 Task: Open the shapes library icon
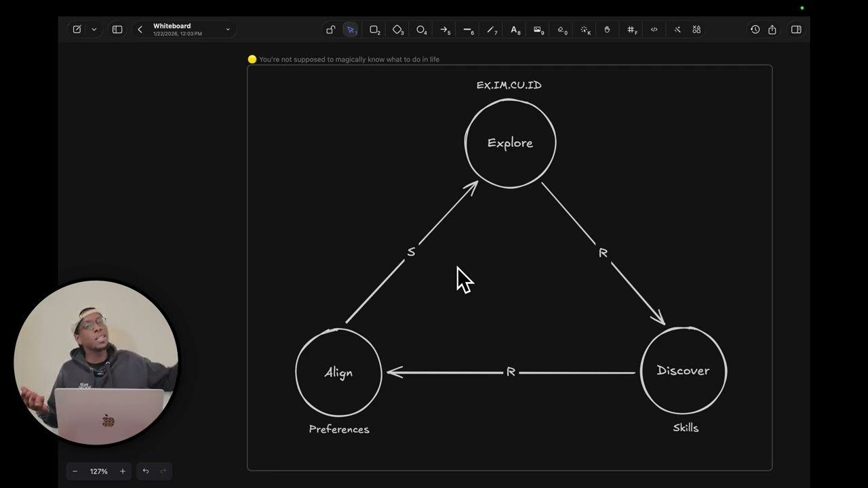pos(696,30)
